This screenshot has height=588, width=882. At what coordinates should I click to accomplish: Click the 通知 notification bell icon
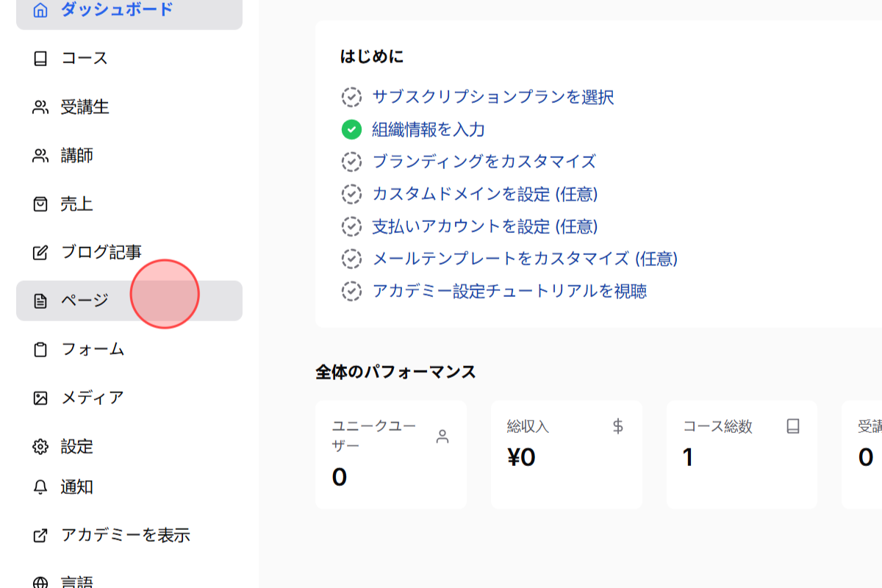tap(40, 487)
